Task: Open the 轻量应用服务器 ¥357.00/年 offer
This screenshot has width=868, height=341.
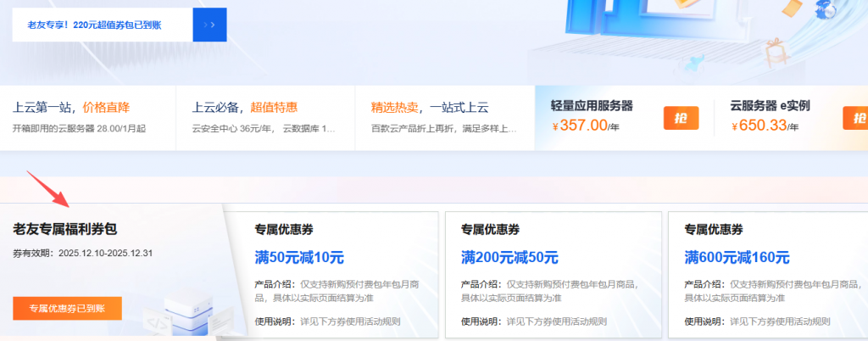Action: (x=593, y=118)
